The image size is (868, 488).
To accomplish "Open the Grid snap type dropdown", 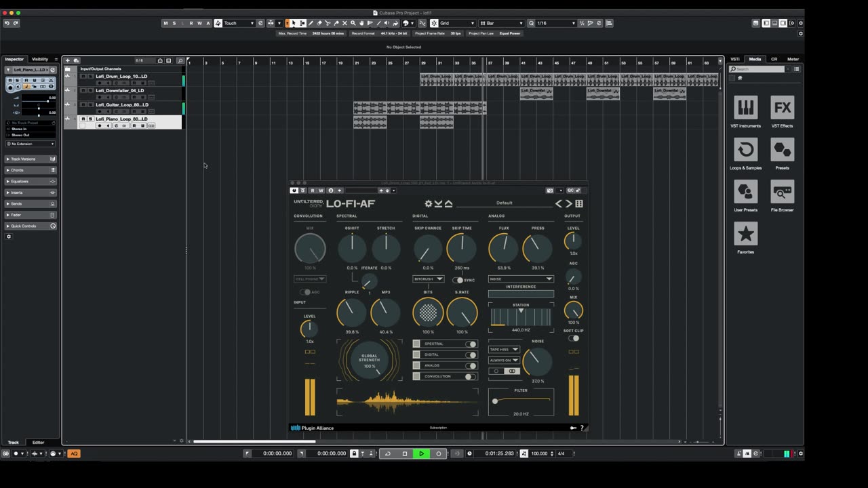I will click(457, 23).
